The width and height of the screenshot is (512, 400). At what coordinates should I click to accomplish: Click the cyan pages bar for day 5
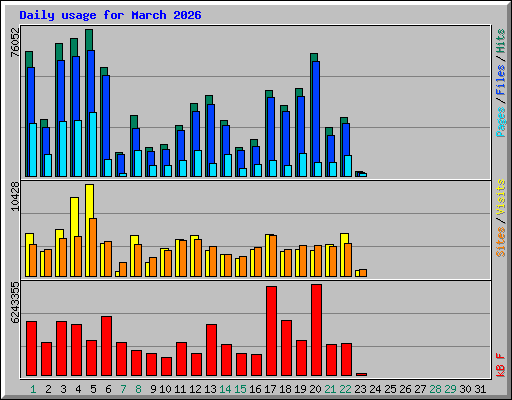[x=93, y=144]
